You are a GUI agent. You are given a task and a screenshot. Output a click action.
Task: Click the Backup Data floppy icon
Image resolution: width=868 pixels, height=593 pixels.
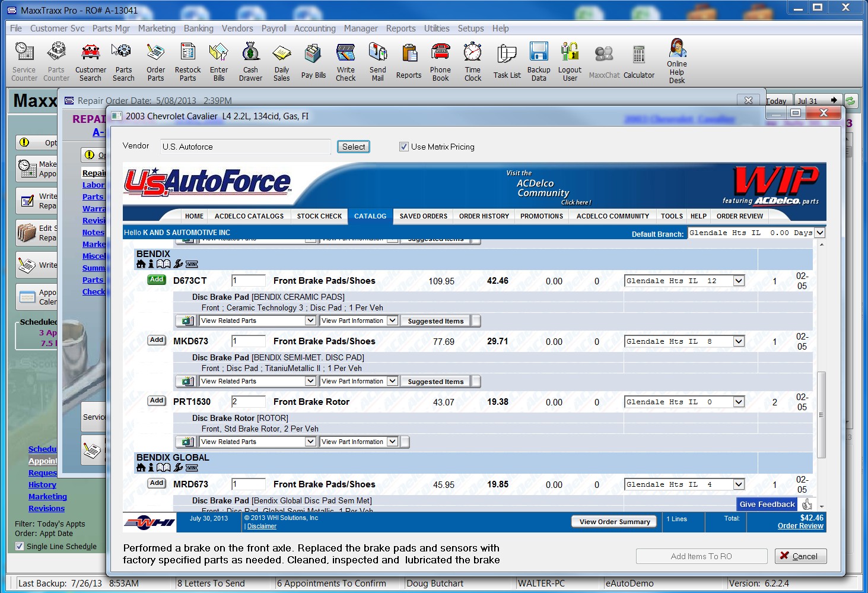(539, 62)
